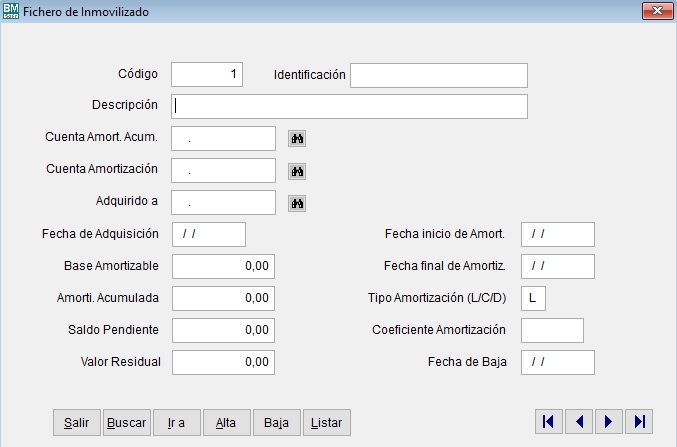The width and height of the screenshot is (677, 447).
Task: Click the Tipo Amortización (L/C/D) field
Action: pyautogui.click(x=533, y=298)
